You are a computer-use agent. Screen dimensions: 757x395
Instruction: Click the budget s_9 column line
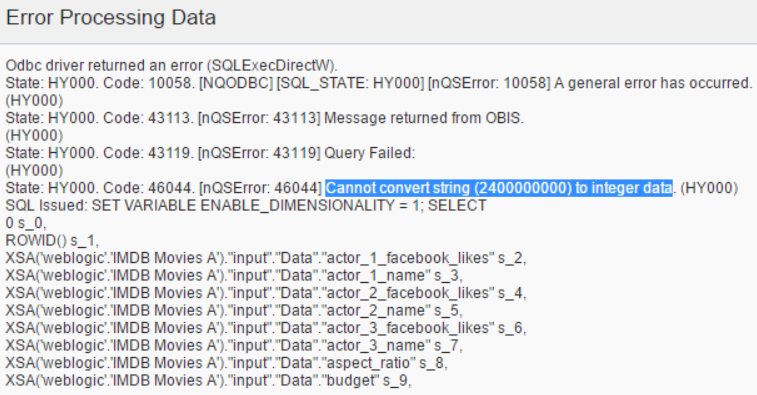pyautogui.click(x=209, y=381)
